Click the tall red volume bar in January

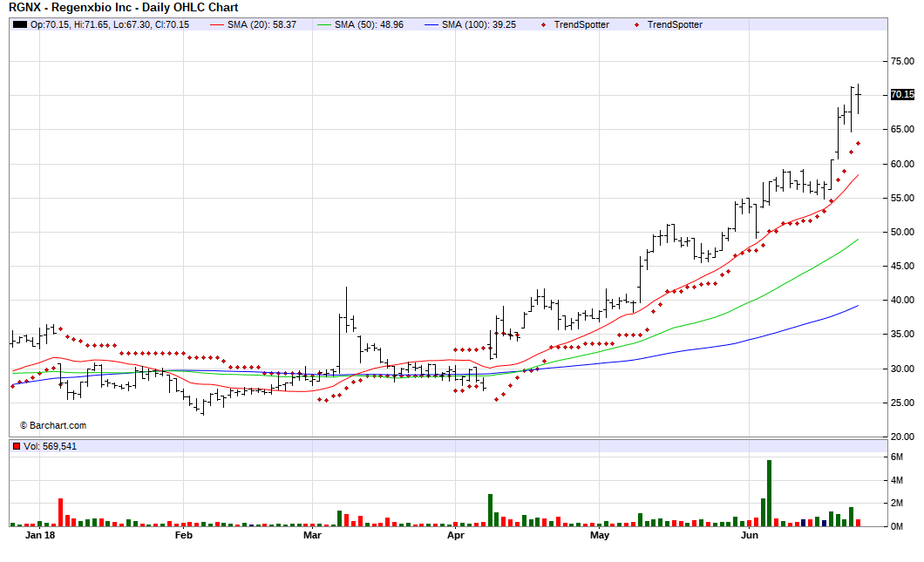(60, 512)
